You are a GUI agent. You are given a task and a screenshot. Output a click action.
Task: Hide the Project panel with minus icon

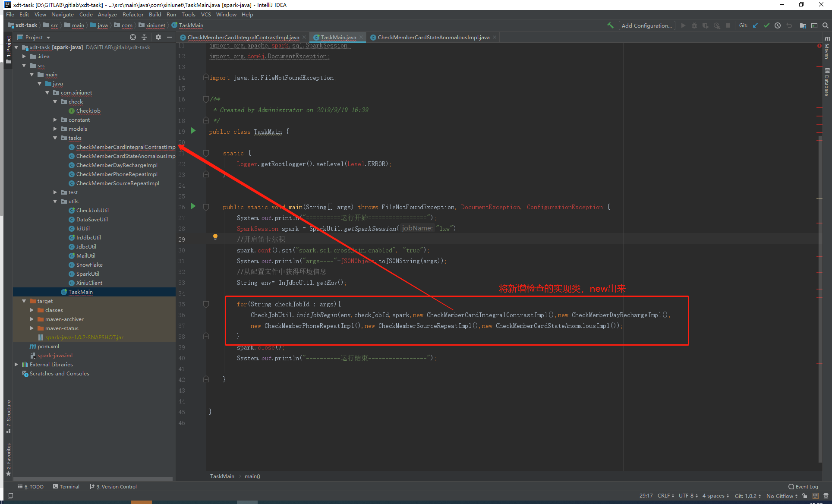pos(170,37)
